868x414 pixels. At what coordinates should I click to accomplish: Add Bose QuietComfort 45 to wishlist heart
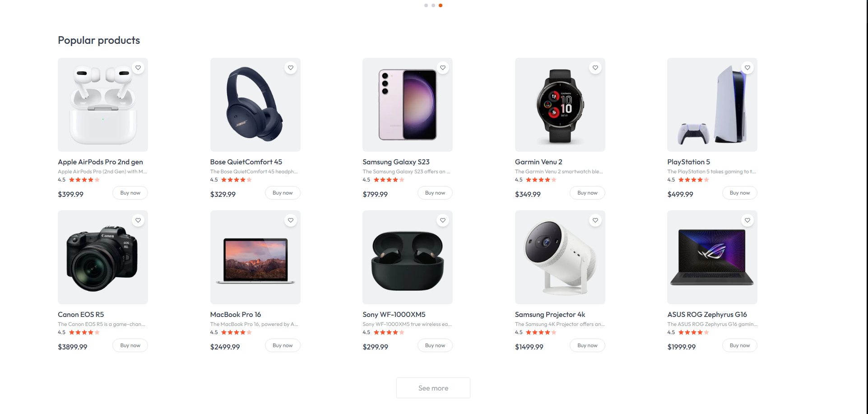291,68
